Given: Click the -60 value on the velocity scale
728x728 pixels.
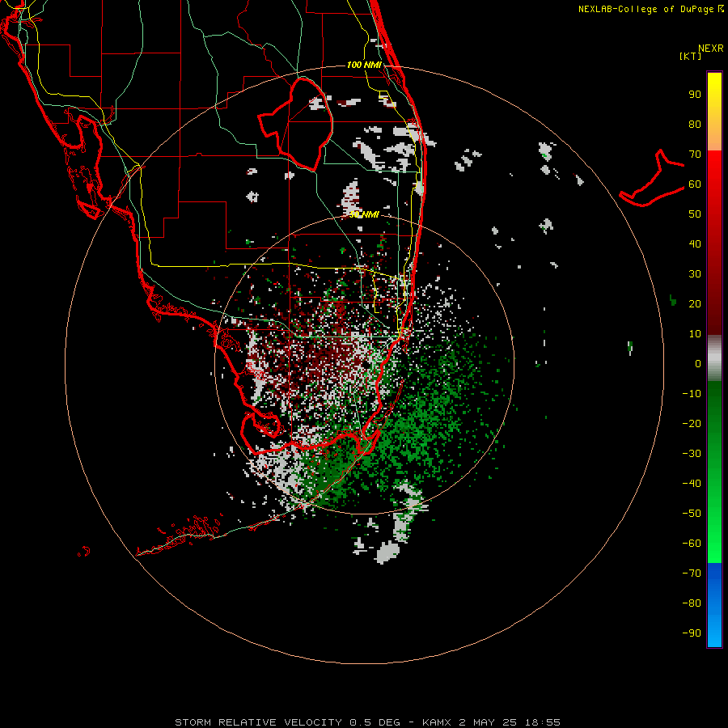Looking at the screenshot, I should coord(692,544).
